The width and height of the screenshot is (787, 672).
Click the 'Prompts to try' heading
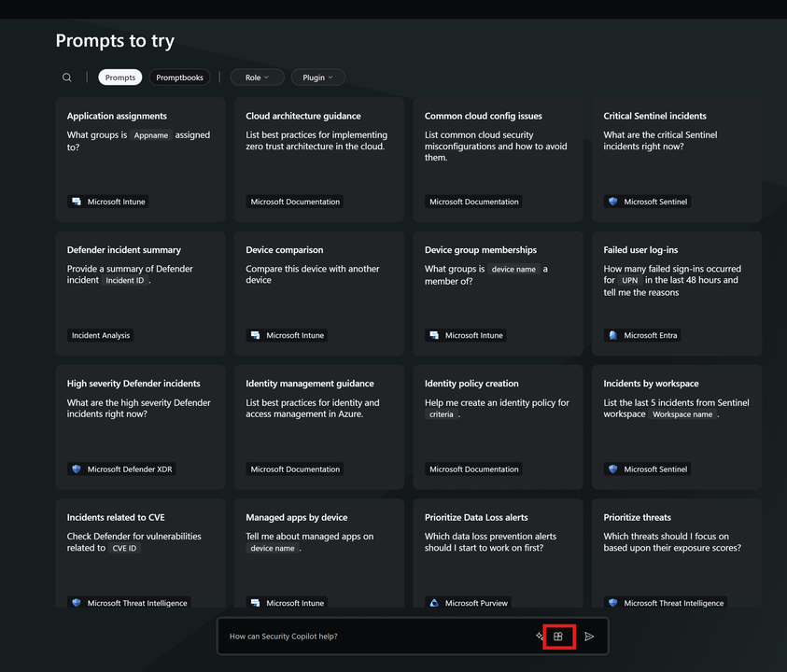point(115,41)
